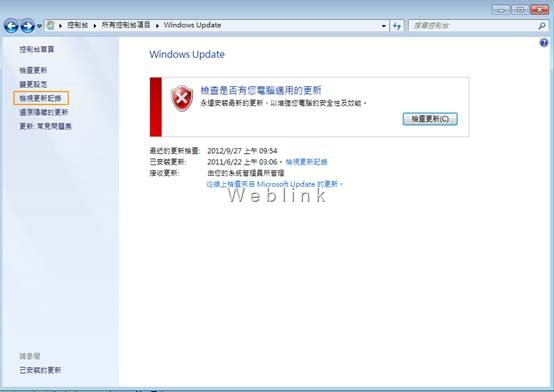The width and height of the screenshot is (554, 392).
Task: Open the recent pages dropdown next to Forward
Action: tap(39, 26)
